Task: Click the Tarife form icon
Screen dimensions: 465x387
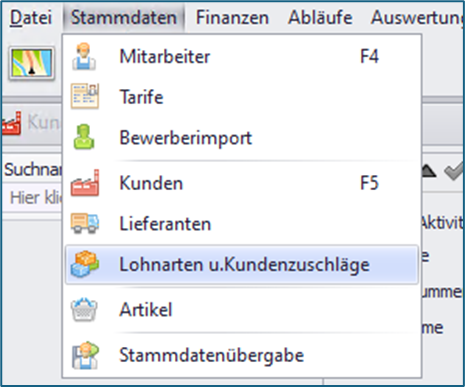Action: click(x=85, y=96)
